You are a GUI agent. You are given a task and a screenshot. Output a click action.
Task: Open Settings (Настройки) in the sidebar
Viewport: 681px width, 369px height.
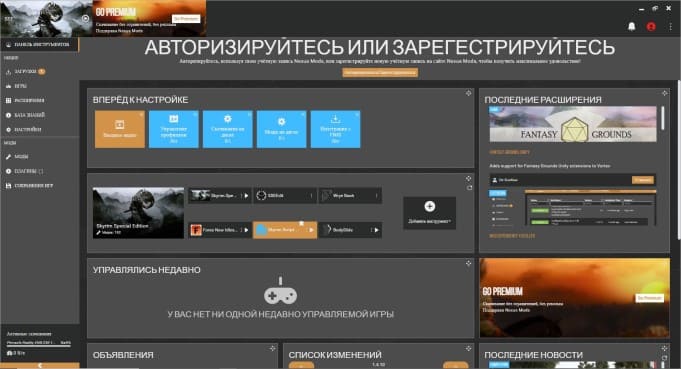(39, 129)
